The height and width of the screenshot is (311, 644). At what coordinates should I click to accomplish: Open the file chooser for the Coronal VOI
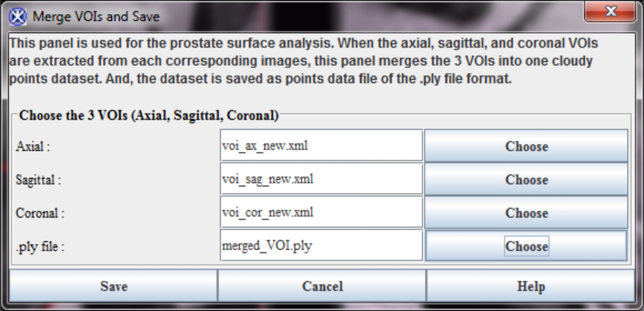tap(526, 213)
